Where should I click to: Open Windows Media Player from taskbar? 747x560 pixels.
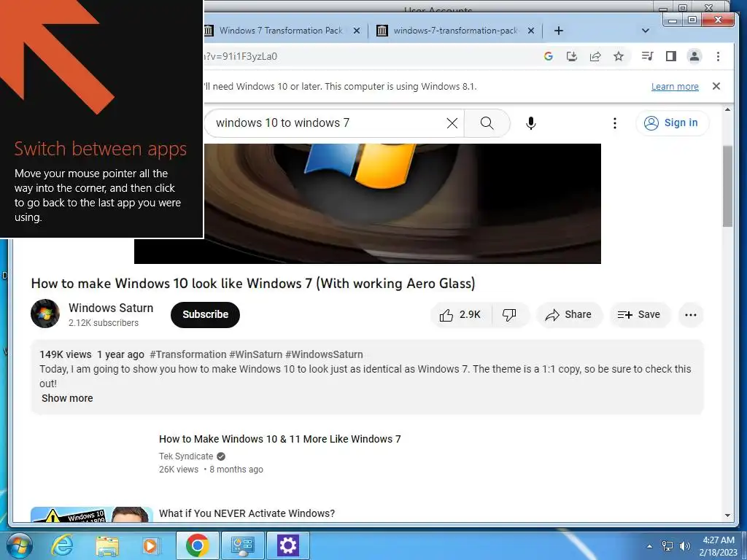[x=152, y=545]
